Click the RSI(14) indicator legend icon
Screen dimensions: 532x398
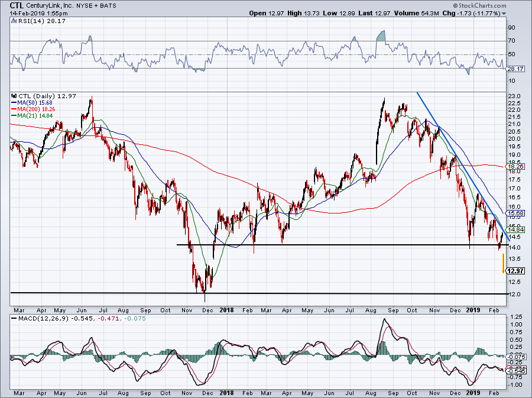coord(14,21)
